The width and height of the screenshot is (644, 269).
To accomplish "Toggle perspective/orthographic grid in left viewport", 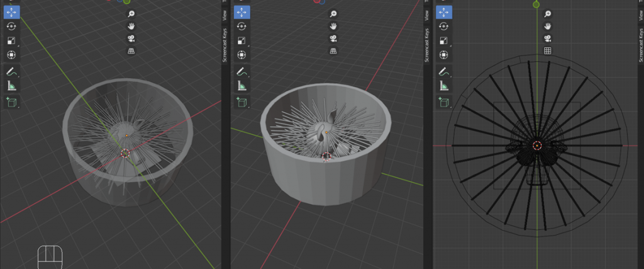I will 131,51.
